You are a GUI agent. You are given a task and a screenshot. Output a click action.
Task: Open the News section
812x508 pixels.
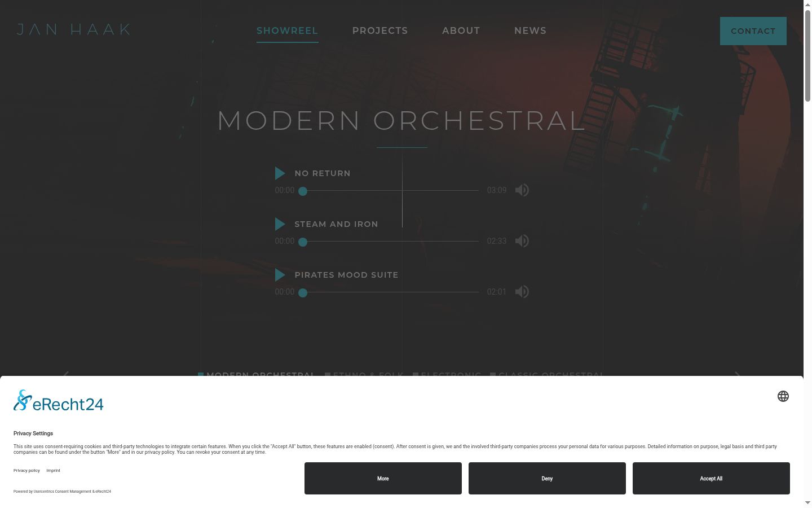[x=531, y=30]
